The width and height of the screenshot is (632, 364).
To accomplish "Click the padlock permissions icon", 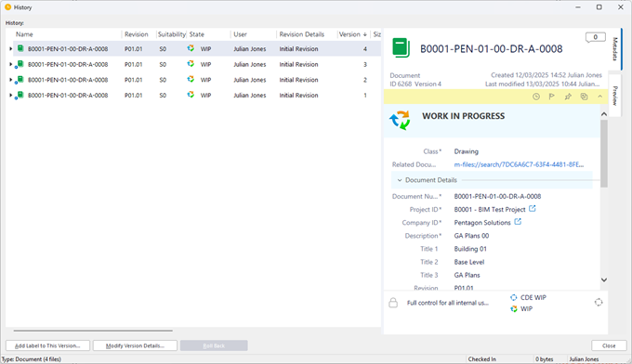I will pyautogui.click(x=393, y=303).
